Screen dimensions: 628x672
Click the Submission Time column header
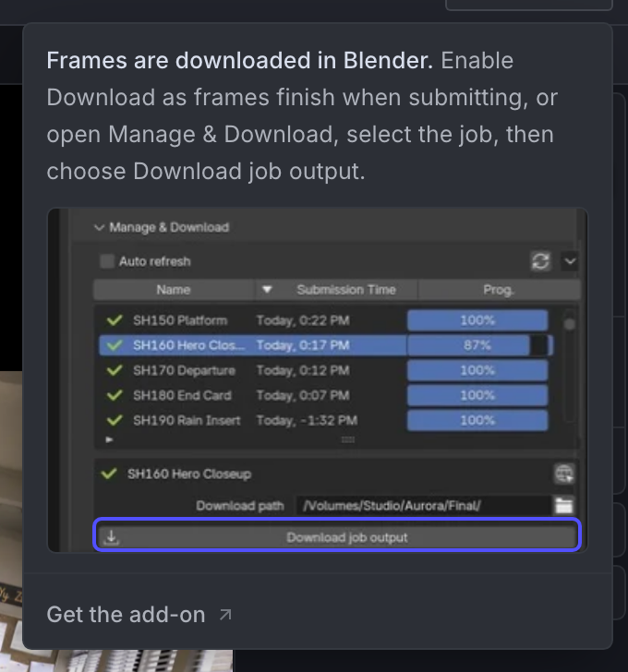tap(346, 290)
